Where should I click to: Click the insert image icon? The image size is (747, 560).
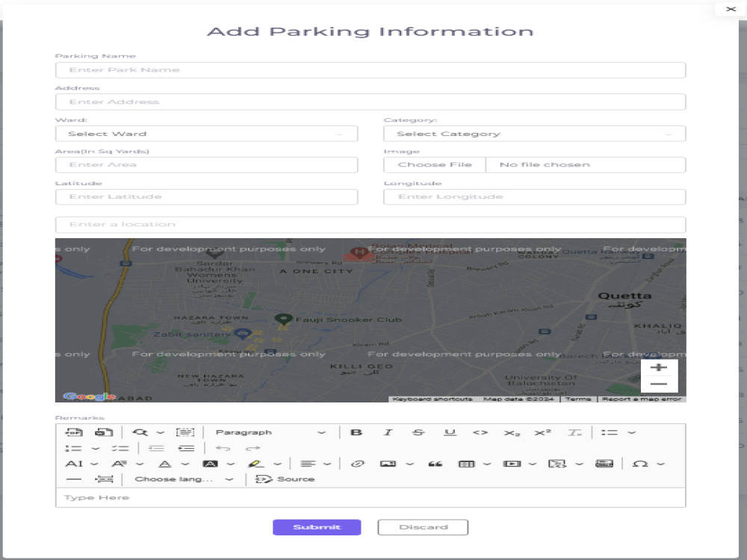[388, 464]
